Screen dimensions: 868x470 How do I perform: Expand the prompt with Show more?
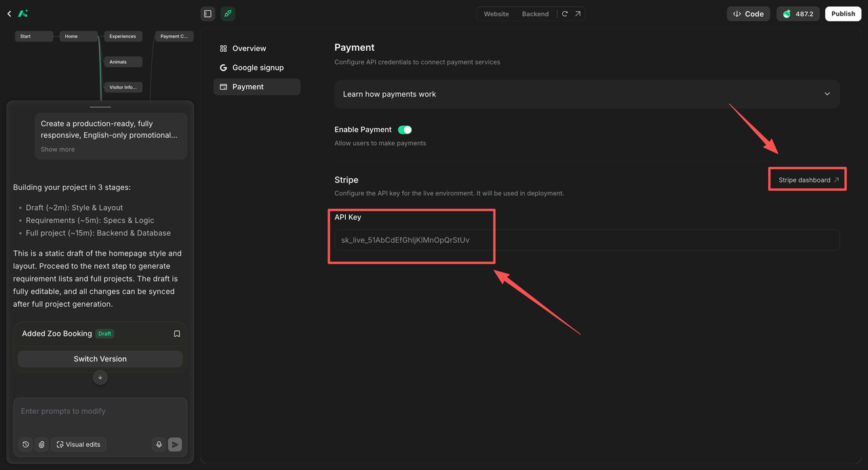tap(58, 149)
